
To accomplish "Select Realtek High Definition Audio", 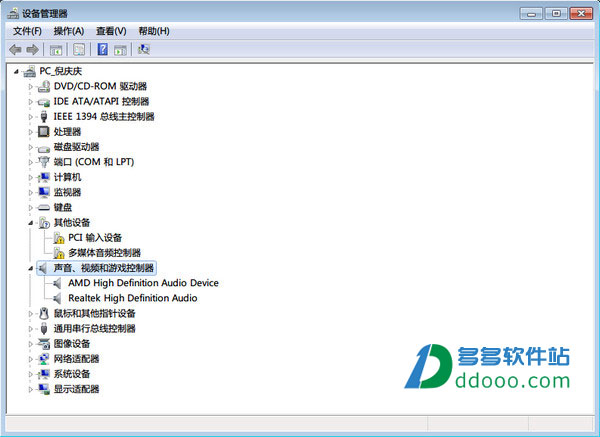I will (133, 298).
